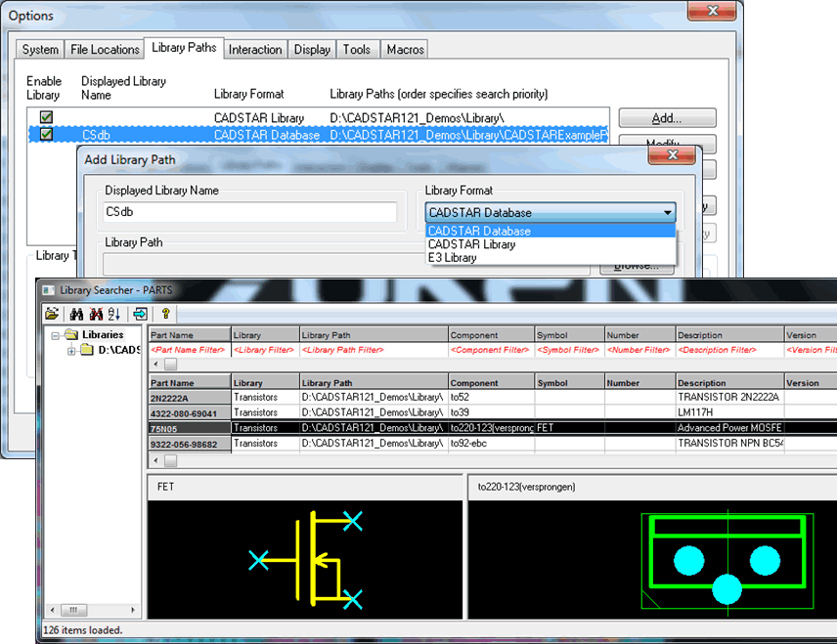Close the Options dialog
This screenshot has width=837, height=644.
(x=712, y=11)
